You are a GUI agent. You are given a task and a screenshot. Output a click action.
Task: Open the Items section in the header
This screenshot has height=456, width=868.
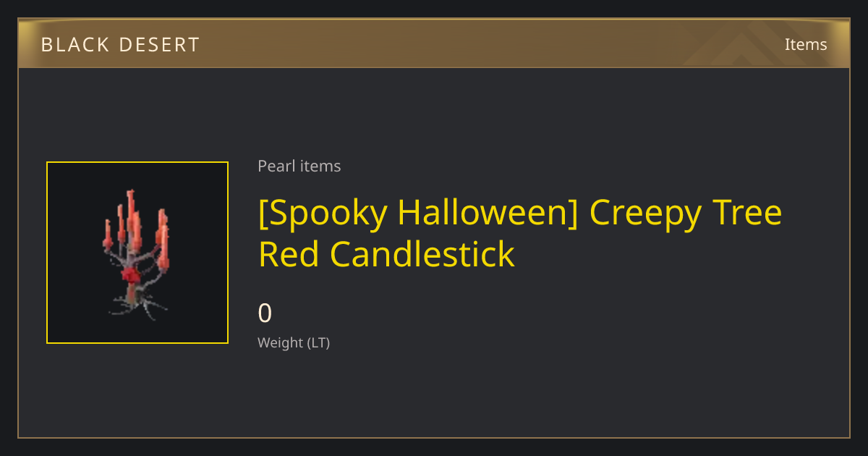tap(806, 44)
